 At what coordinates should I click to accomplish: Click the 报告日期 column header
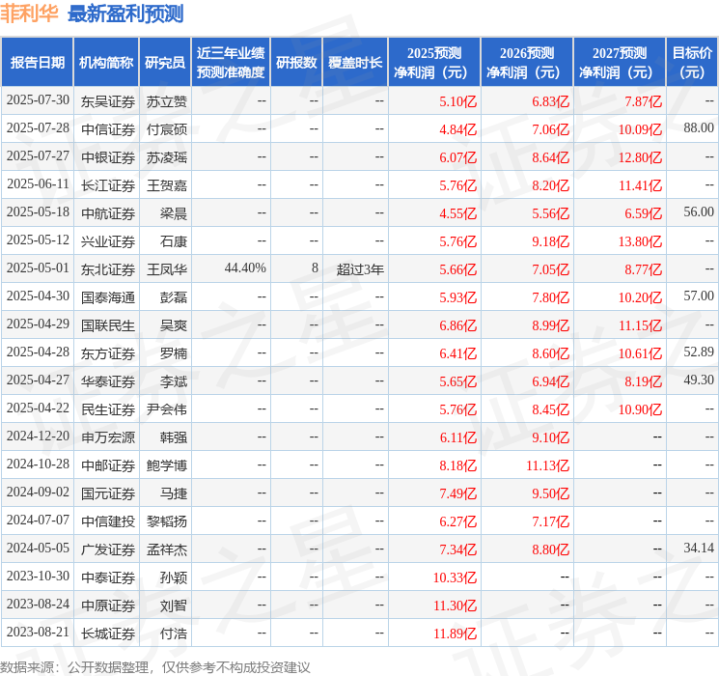click(37, 62)
